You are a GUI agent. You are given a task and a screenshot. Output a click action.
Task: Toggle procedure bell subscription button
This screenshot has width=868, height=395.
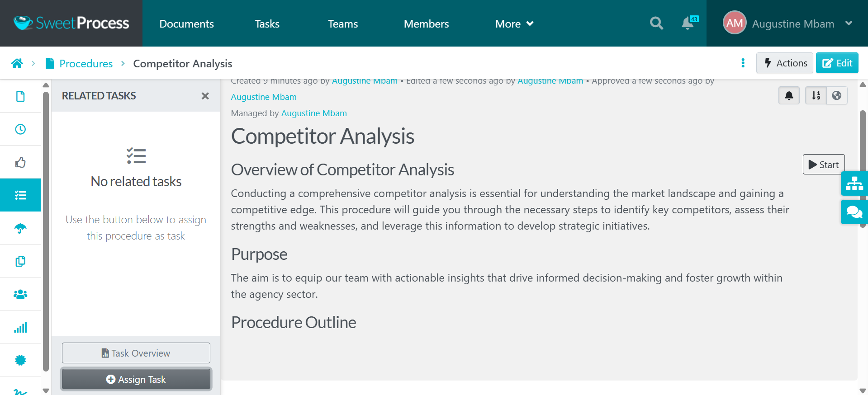[789, 95]
